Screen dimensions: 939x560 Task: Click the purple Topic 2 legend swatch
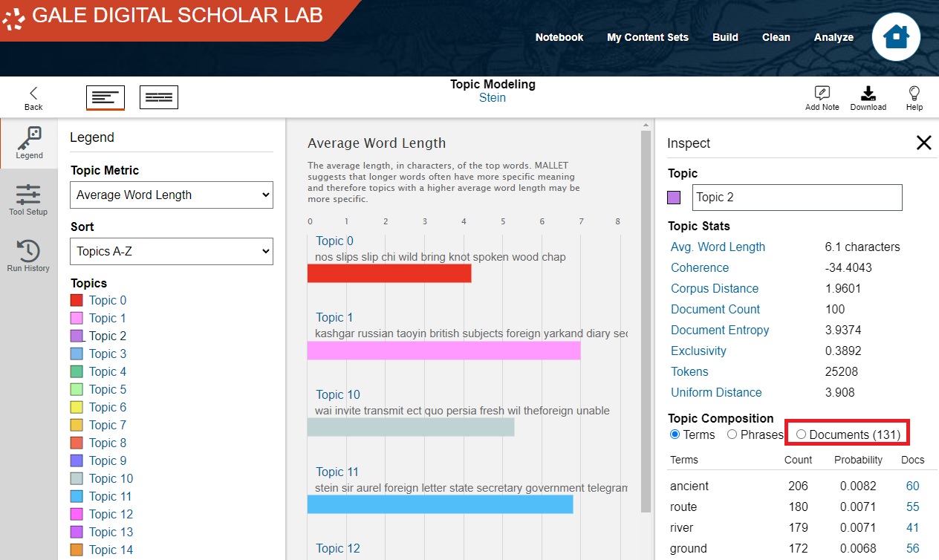77,336
